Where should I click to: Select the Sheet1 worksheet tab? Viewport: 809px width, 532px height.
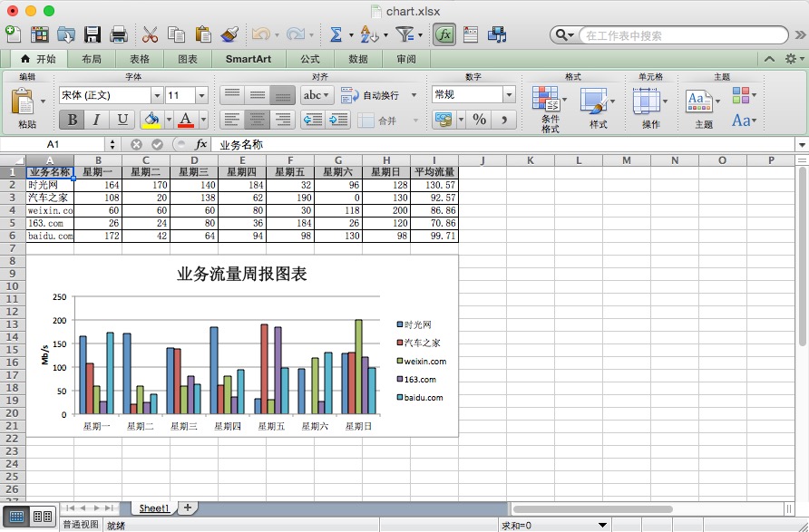154,508
